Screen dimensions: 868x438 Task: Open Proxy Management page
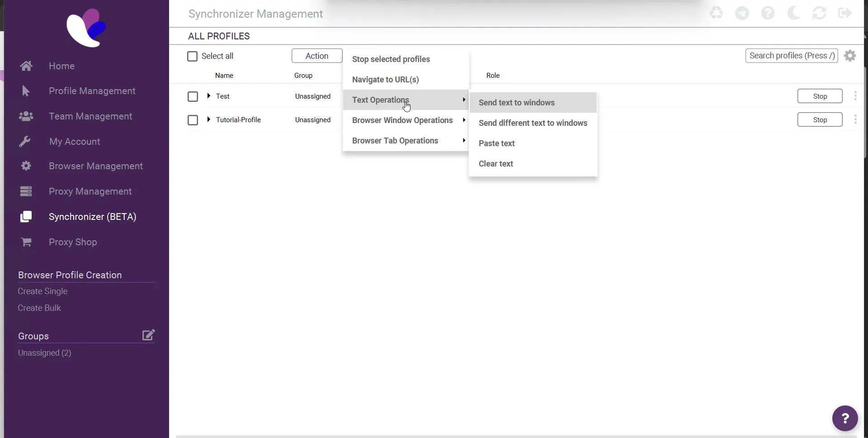coord(90,191)
